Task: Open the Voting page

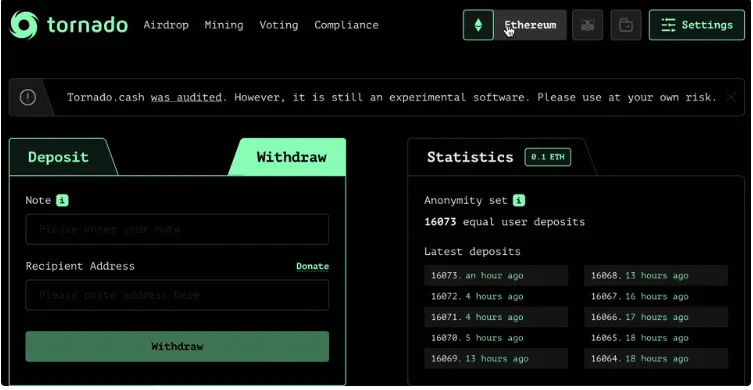Action: pos(279,25)
